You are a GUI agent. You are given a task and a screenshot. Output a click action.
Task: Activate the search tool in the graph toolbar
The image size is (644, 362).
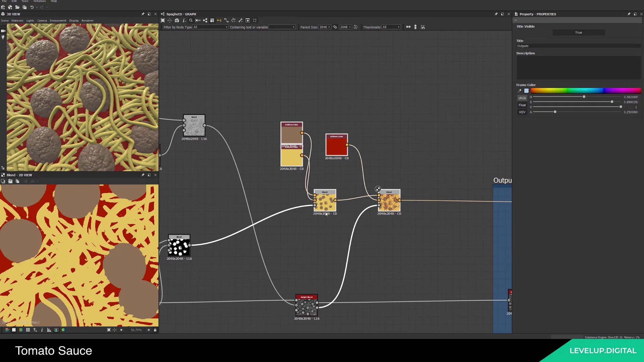click(x=191, y=20)
